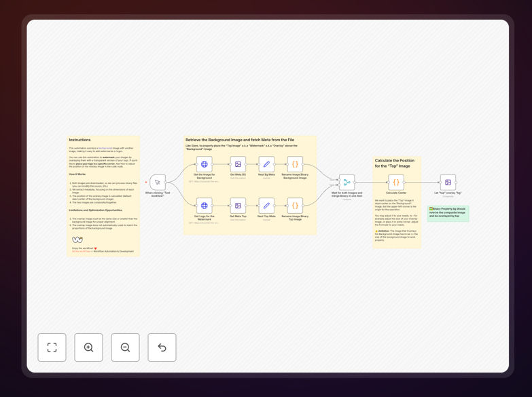This screenshot has height=397, width=532.
Task: Open the 'Nest Top Meta' edit node
Action: [x=266, y=206]
